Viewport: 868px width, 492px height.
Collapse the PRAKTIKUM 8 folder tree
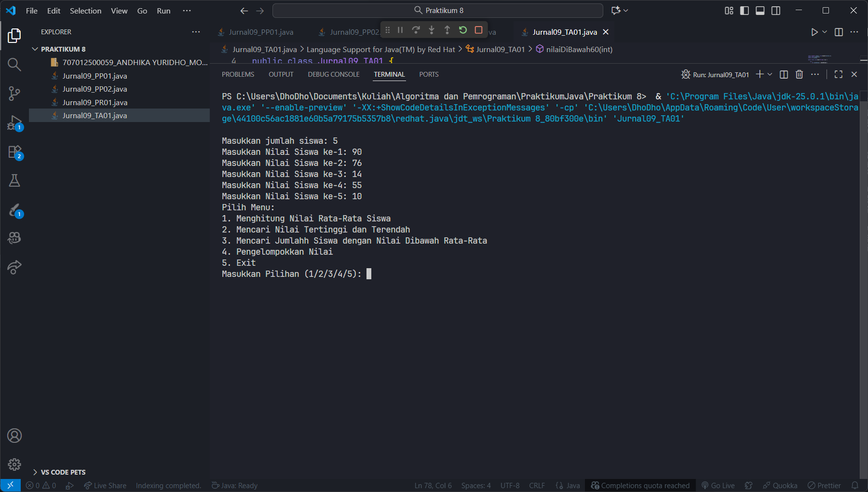[35, 49]
